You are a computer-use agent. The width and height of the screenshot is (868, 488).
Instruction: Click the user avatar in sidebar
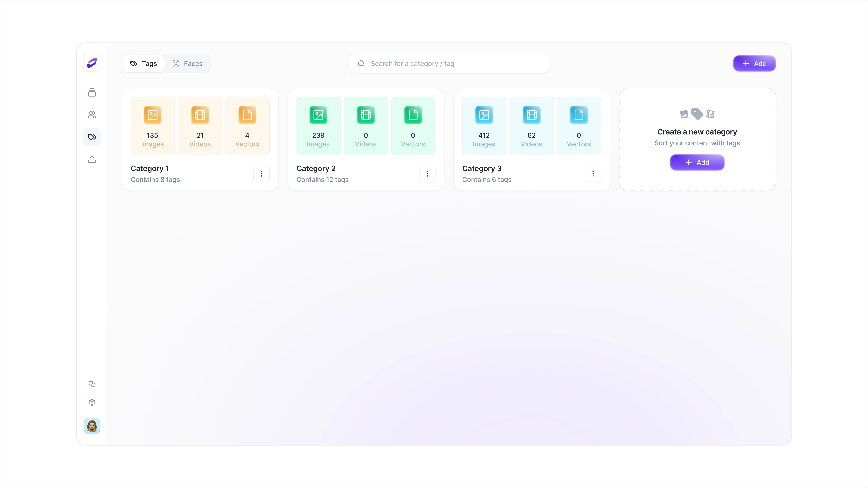(x=92, y=426)
